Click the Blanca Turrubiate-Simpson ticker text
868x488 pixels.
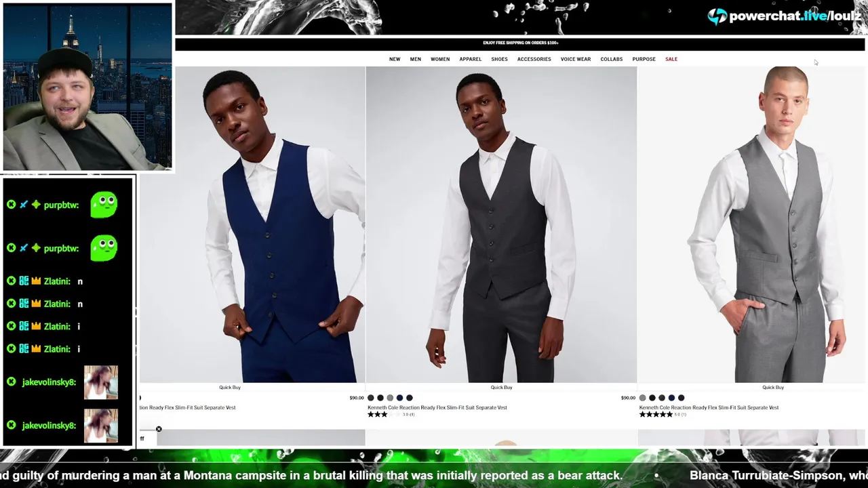point(778,476)
